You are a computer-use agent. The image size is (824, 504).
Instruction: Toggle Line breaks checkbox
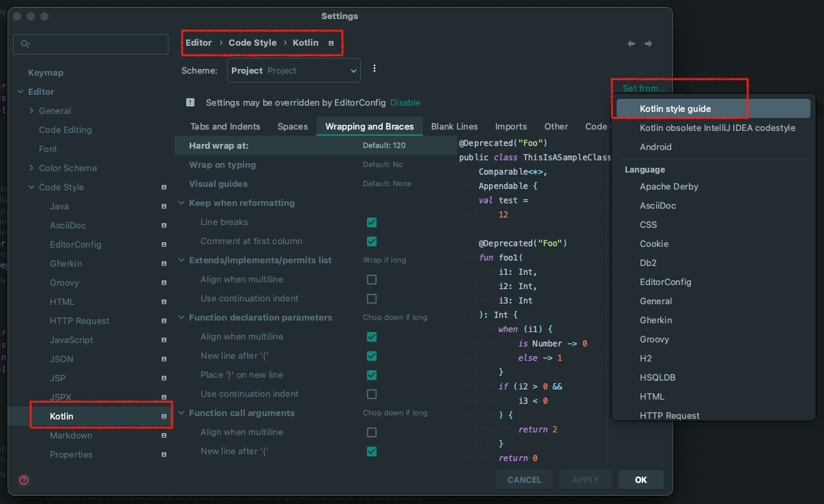click(x=372, y=222)
